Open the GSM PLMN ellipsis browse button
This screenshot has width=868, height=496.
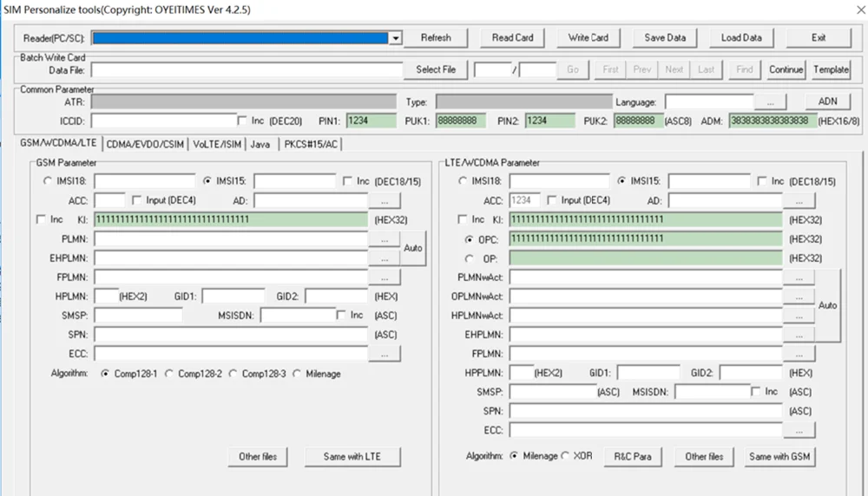click(x=385, y=238)
